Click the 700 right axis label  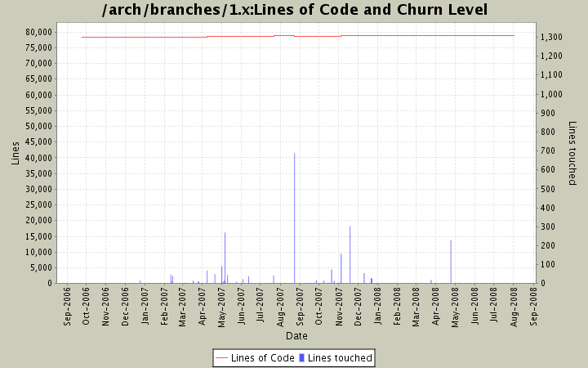547,150
